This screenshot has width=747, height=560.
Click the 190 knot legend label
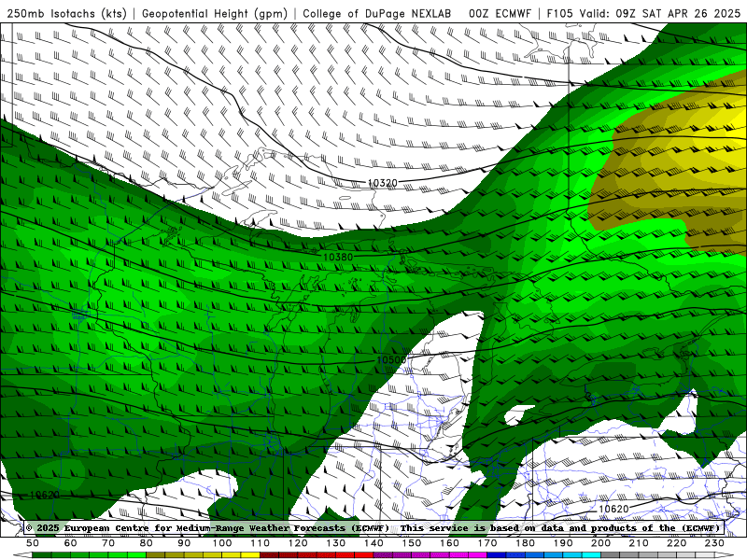(564, 543)
